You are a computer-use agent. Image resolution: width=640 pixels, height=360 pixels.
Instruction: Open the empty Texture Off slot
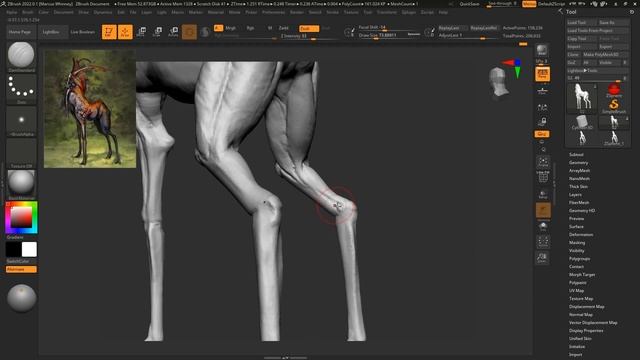pyautogui.click(x=21, y=153)
